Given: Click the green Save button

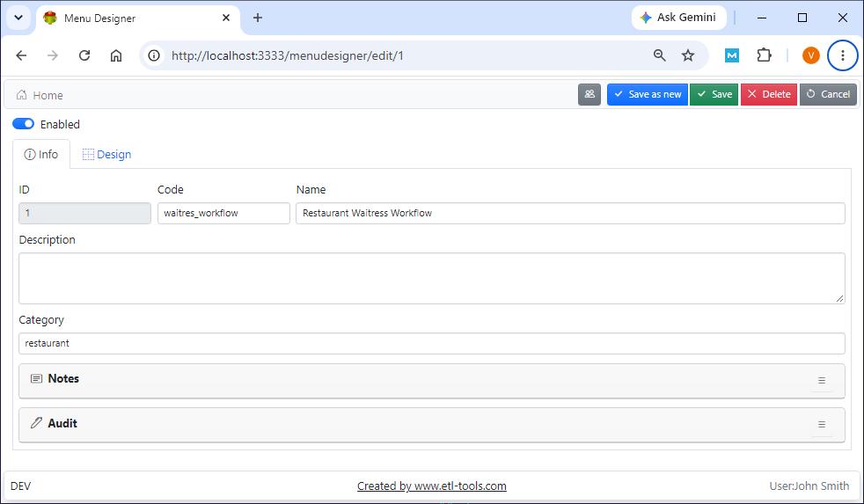Looking at the screenshot, I should point(714,94).
